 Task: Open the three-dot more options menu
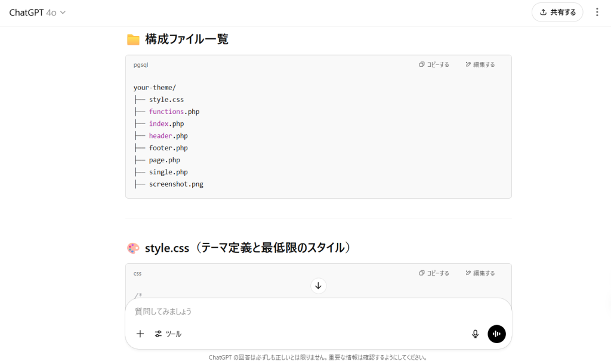pyautogui.click(x=597, y=12)
